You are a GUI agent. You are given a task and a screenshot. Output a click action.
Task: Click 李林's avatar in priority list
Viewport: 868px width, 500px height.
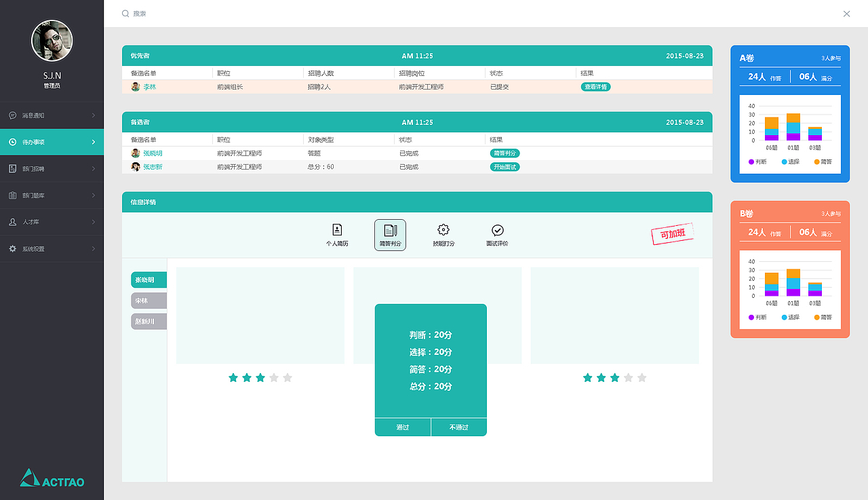pos(136,87)
